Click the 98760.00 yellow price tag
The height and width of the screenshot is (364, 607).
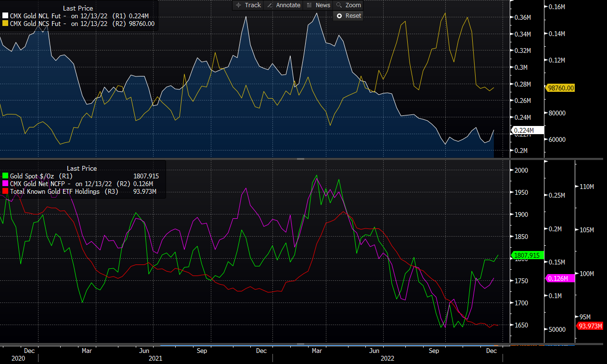[x=561, y=88]
